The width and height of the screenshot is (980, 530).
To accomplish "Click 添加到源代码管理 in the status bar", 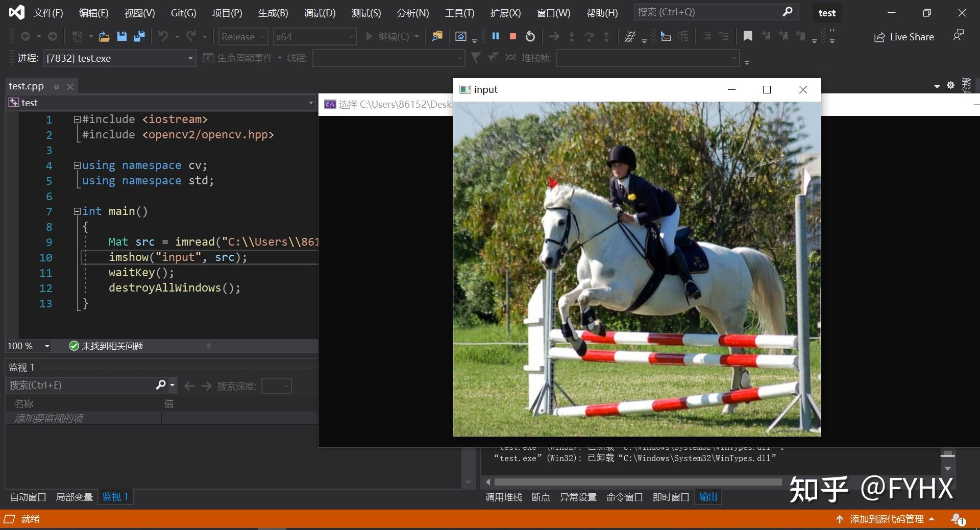I will [x=885, y=519].
